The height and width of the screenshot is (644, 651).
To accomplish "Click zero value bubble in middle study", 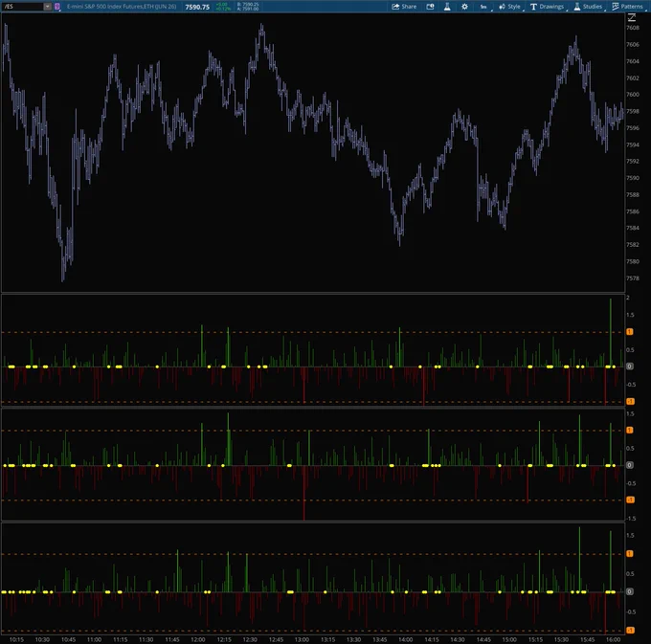I will coord(630,465).
